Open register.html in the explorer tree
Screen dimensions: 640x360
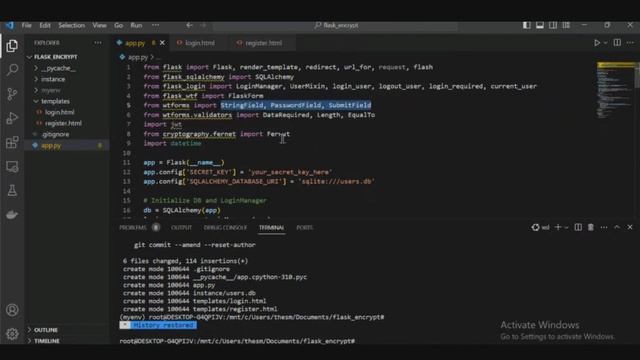point(63,123)
